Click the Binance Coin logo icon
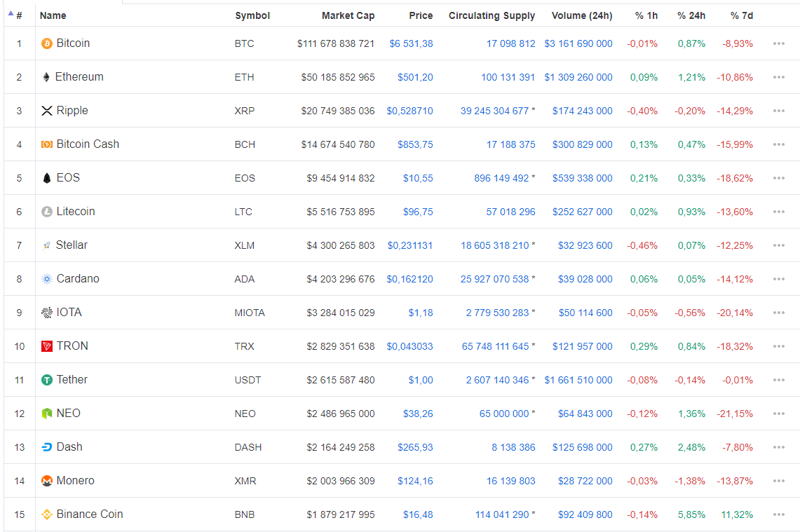The width and height of the screenshot is (800, 532). pyautogui.click(x=47, y=514)
